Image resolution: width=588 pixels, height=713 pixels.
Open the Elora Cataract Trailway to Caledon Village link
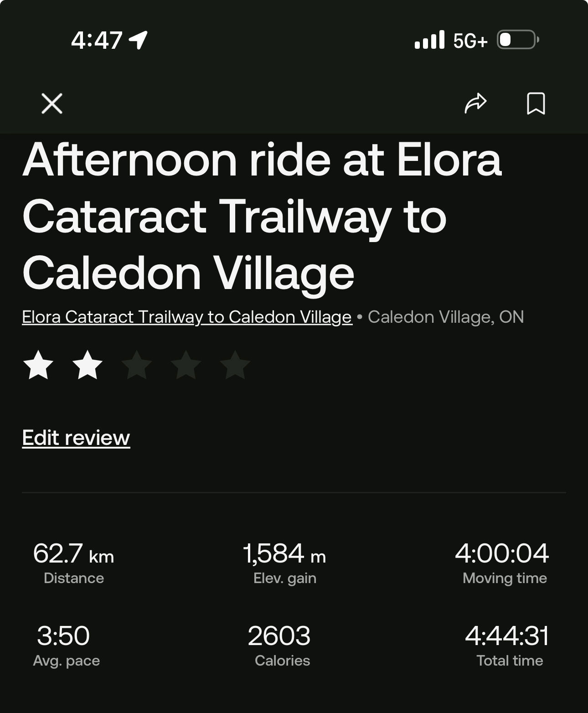coord(187,317)
